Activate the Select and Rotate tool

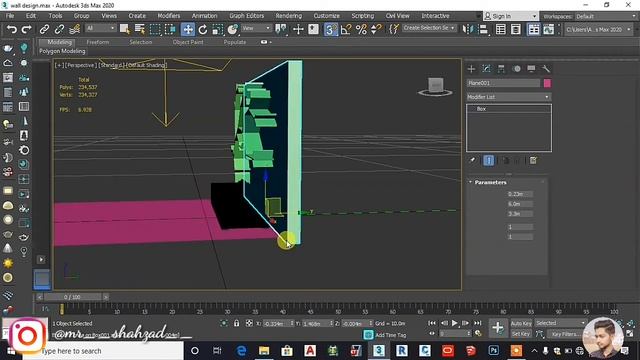pyautogui.click(x=203, y=29)
